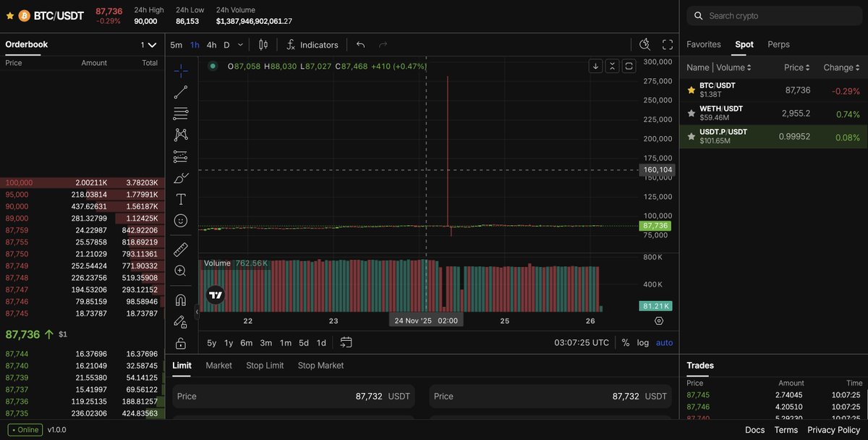This screenshot has width=868, height=440.
Task: Switch to the Favorites tab
Action: (704, 44)
